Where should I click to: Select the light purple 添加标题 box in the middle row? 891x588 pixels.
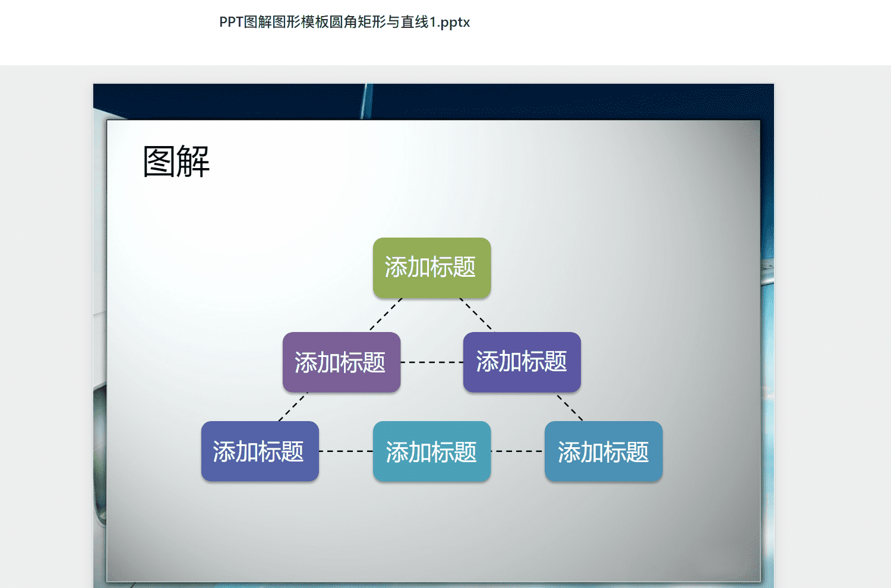click(342, 362)
